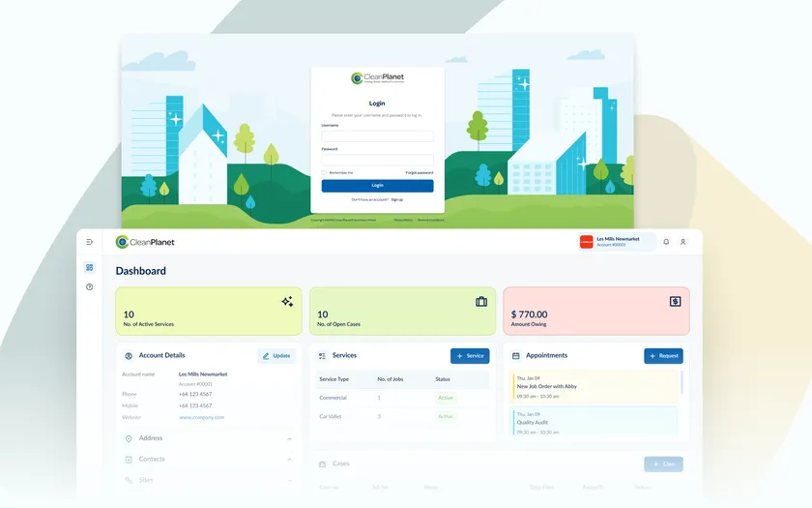Open New Job Order with Abby appointment
This screenshot has width=812, height=508.
[594, 387]
